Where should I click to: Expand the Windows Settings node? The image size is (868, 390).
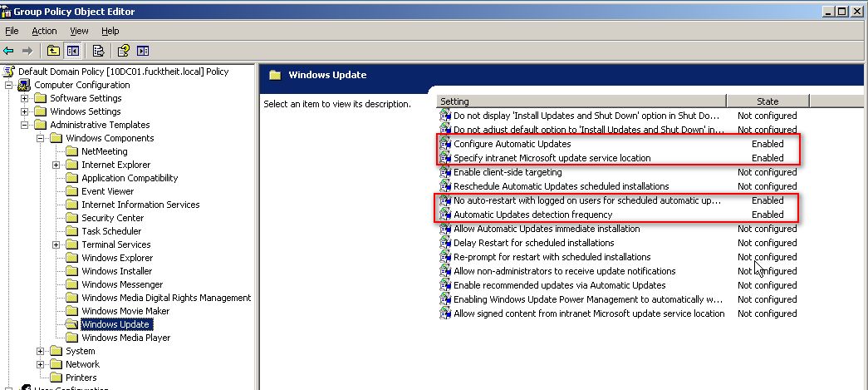pos(24,111)
